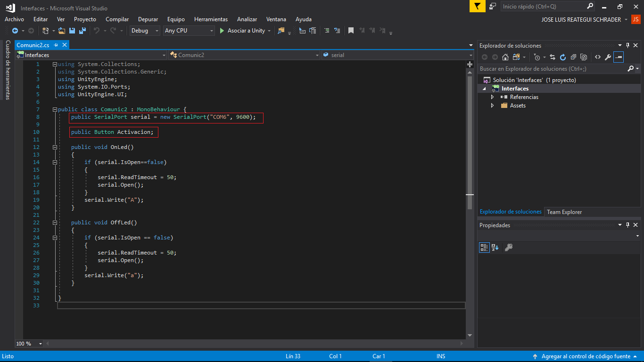Image resolution: width=644 pixels, height=362 pixels.
Task: Open the Depurar menu
Action: point(148,19)
